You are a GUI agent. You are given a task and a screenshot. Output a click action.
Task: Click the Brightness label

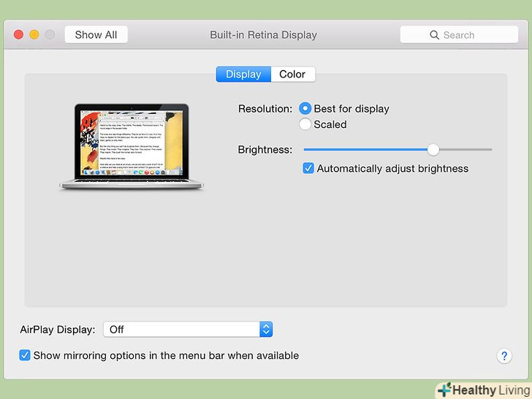[x=265, y=150]
